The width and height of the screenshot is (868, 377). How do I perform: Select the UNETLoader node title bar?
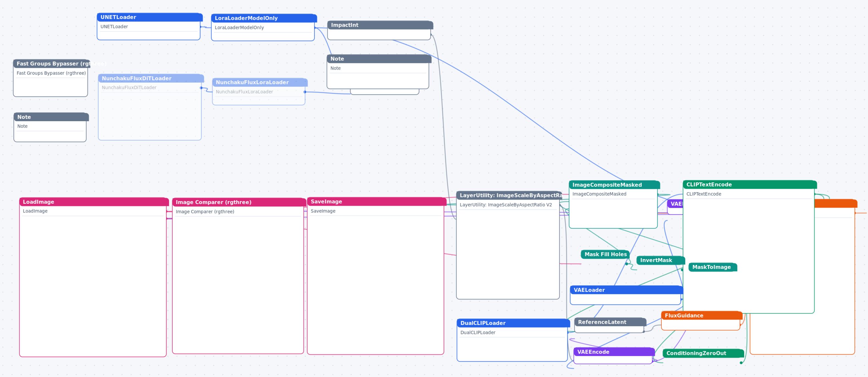150,17
